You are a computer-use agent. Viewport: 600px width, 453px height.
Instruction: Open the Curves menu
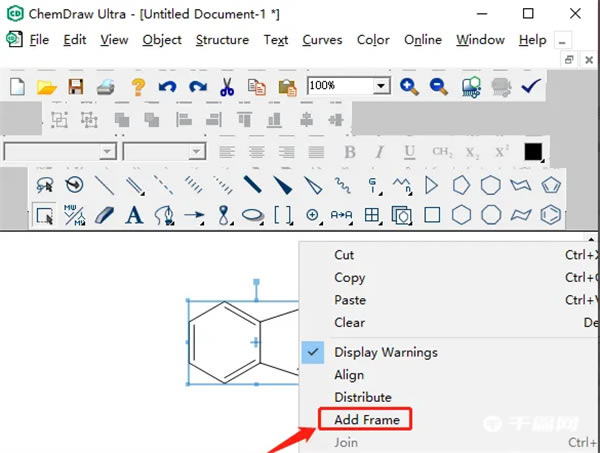pyautogui.click(x=322, y=40)
